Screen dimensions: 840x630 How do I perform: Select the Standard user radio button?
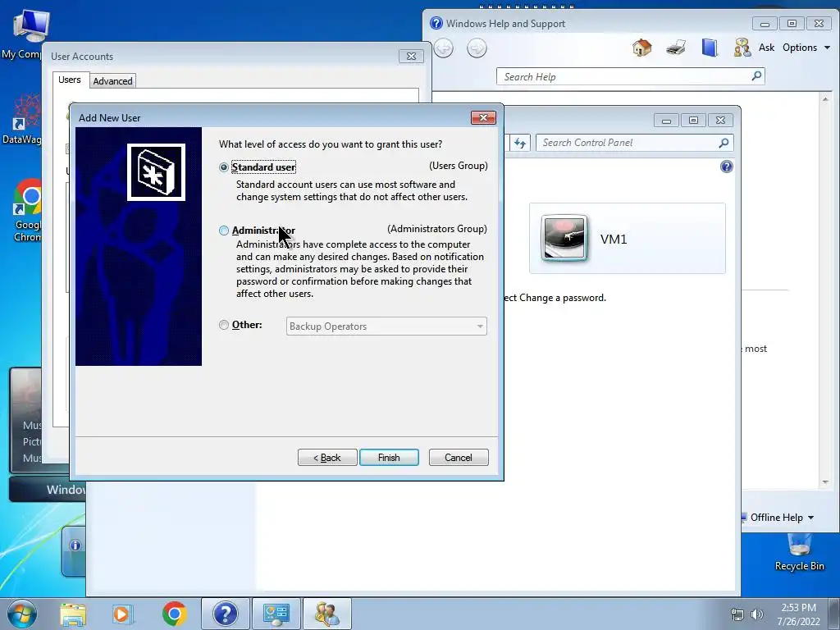tap(224, 167)
